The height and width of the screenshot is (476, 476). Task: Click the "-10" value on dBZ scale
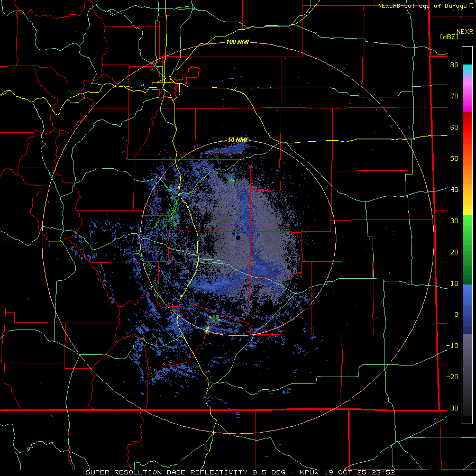(x=452, y=346)
